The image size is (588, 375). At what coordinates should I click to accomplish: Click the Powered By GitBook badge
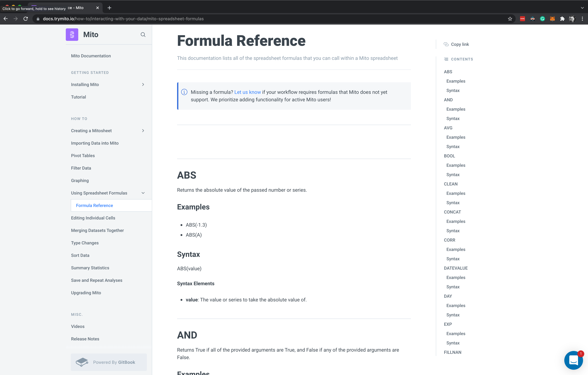(109, 362)
